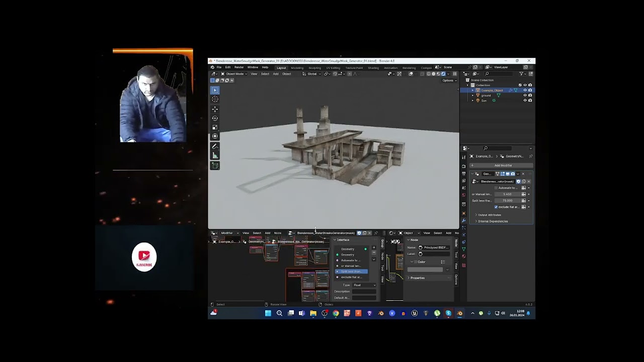The image size is (644, 362).
Task: Open the Render properties tab icon
Action: point(464,166)
